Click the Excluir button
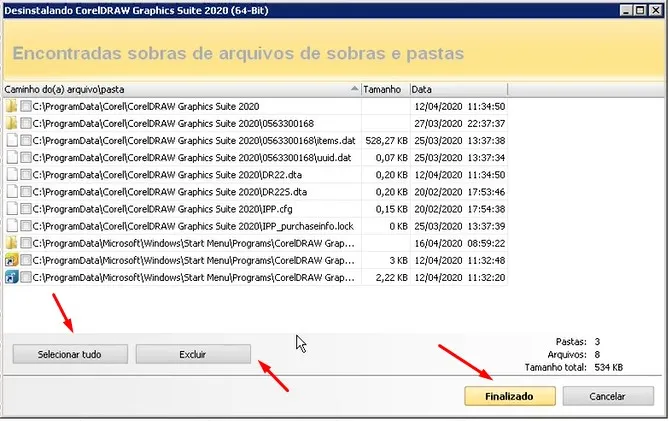Image resolution: width=669 pixels, height=421 pixels. pyautogui.click(x=192, y=354)
